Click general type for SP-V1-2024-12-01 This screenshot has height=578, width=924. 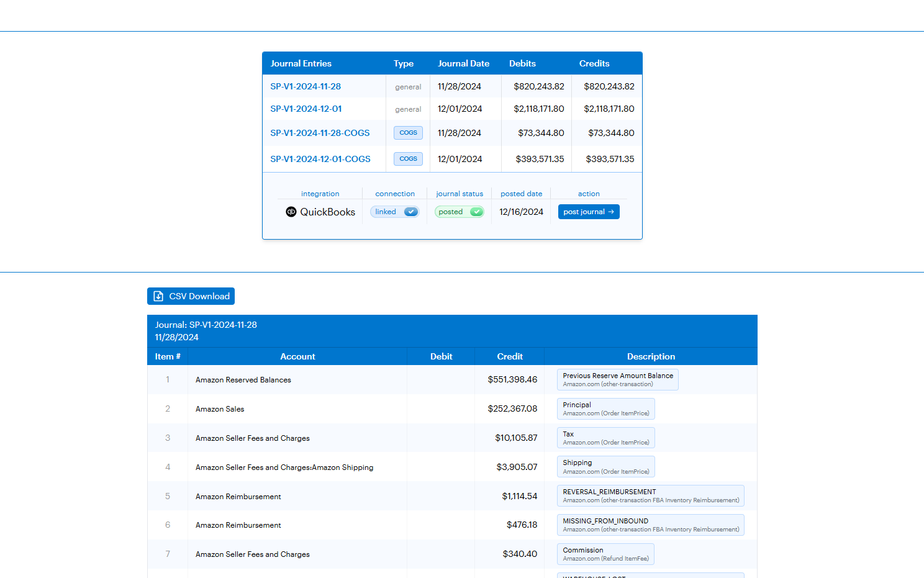point(408,109)
